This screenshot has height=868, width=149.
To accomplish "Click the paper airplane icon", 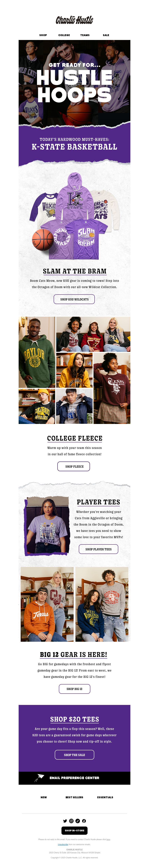I will click(39, 778).
